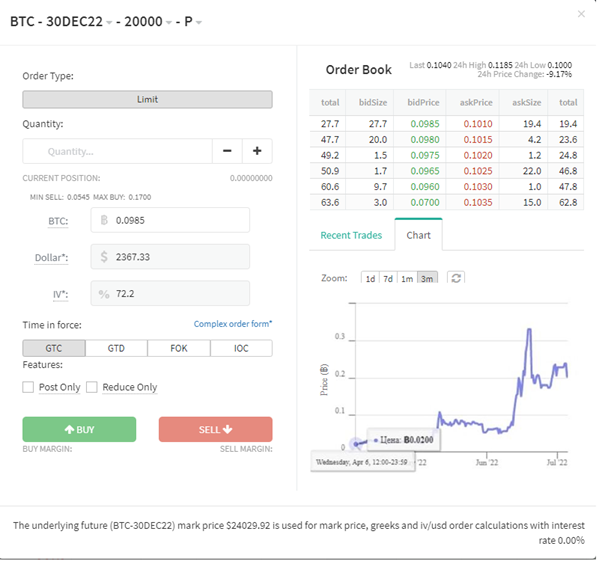Screen dimensions: 602x561
Task: Focus the Quantity input field
Action: (117, 151)
